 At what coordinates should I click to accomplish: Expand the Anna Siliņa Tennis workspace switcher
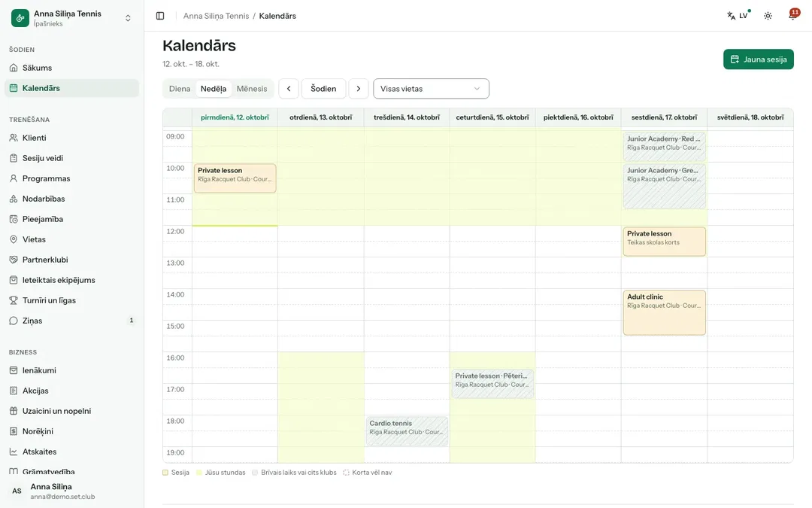(x=72, y=18)
